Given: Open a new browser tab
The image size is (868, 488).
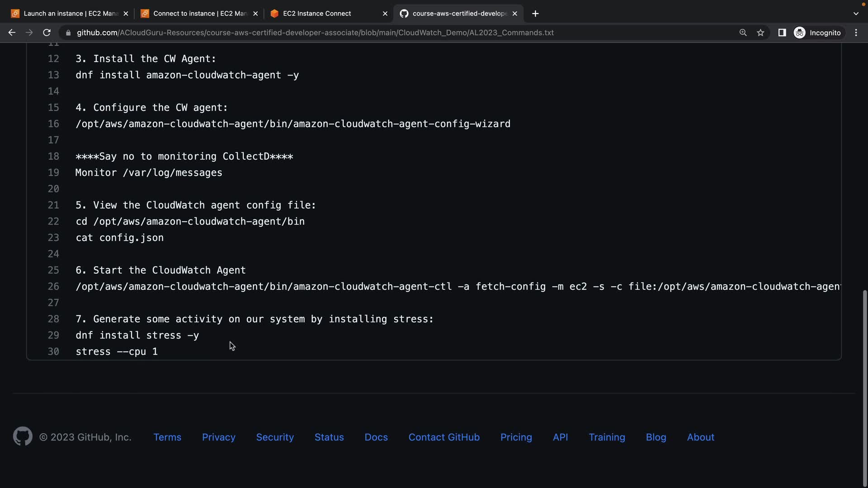Looking at the screenshot, I should tap(535, 14).
